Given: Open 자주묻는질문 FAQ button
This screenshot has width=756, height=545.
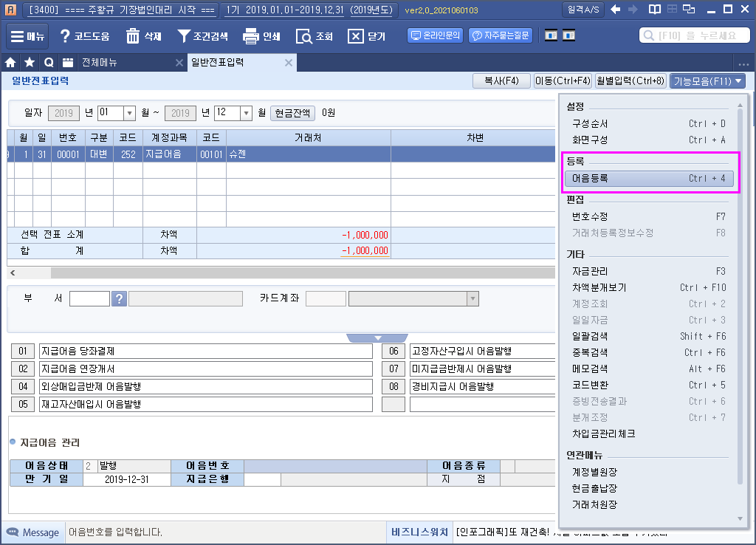Looking at the screenshot, I should [501, 35].
